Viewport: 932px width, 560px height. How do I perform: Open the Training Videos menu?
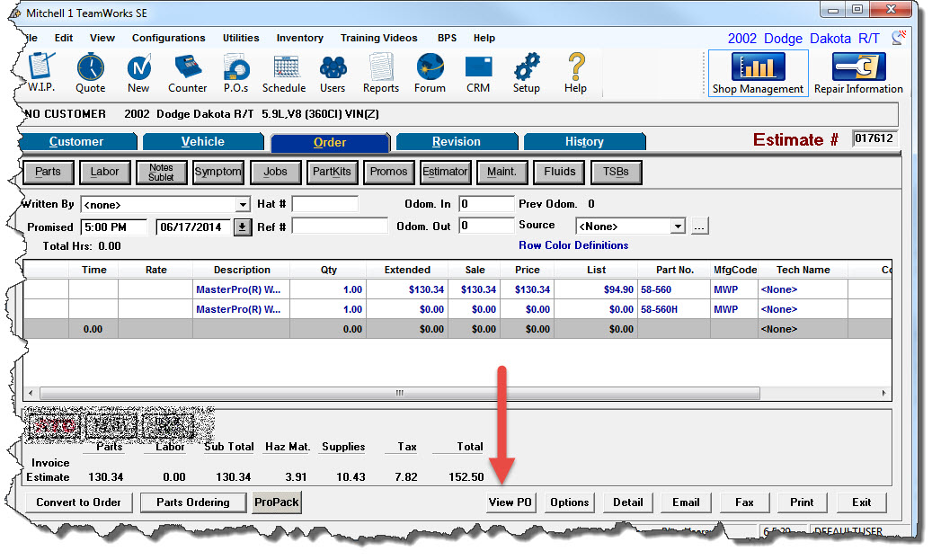pyautogui.click(x=378, y=38)
